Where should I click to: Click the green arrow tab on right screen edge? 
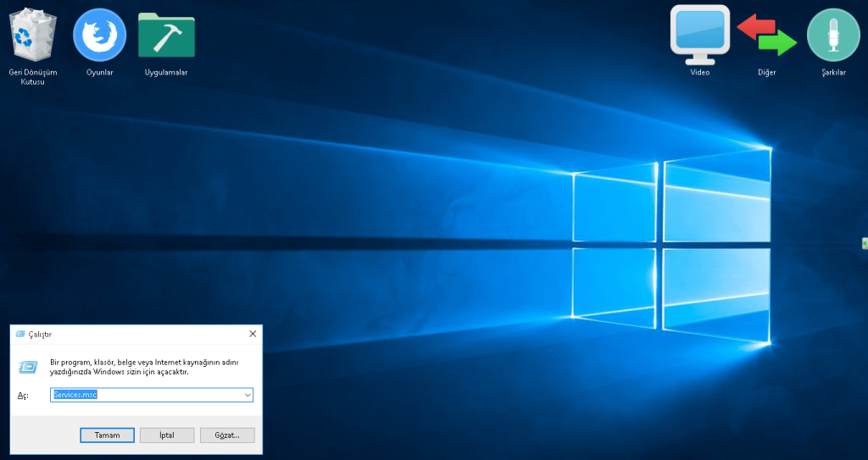coord(864,243)
